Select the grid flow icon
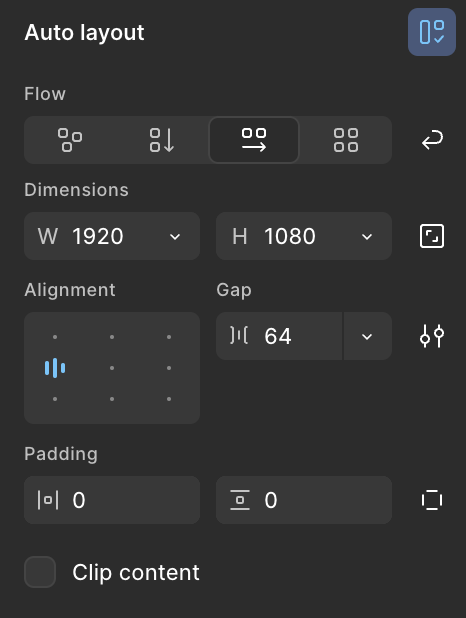466x618 pixels. pos(346,140)
